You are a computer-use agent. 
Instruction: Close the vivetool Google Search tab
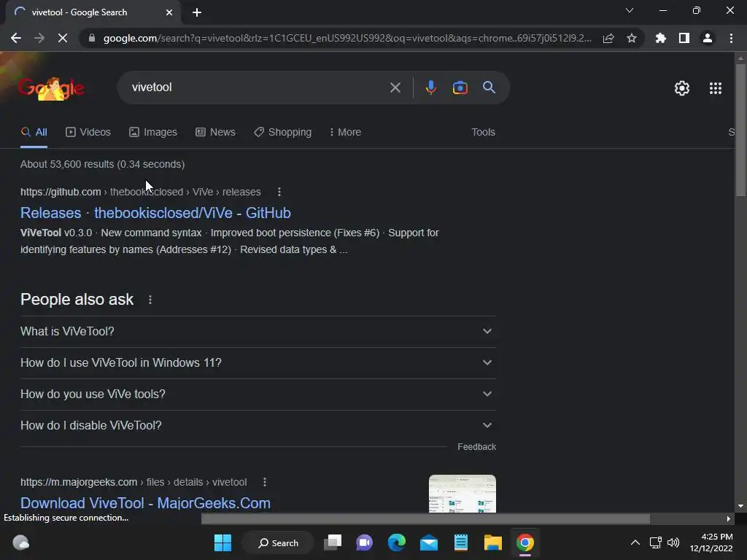point(169,12)
